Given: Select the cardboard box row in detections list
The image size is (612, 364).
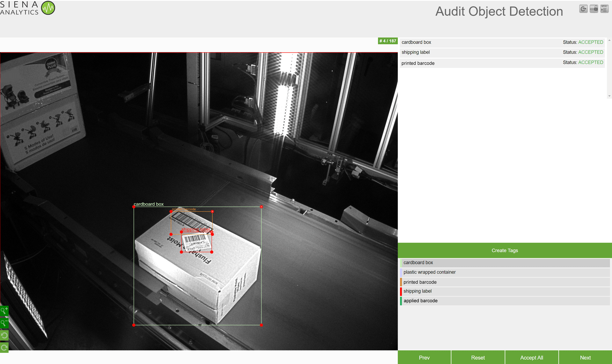Looking at the screenshot, I should (502, 42).
